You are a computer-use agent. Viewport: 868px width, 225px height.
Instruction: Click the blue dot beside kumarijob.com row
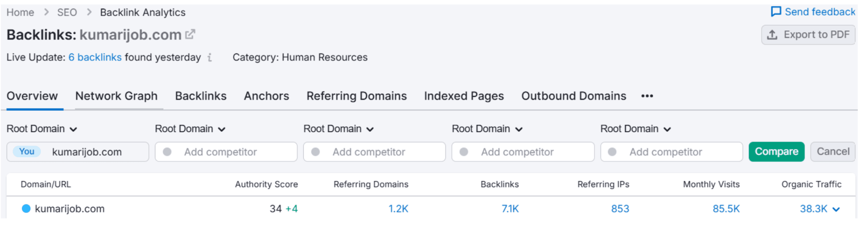pyautogui.click(x=26, y=208)
